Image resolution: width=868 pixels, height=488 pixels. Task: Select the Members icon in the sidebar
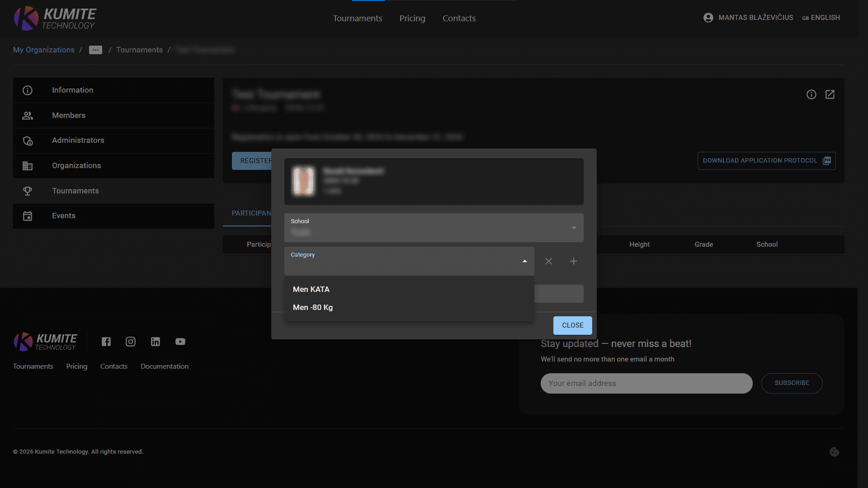28,115
